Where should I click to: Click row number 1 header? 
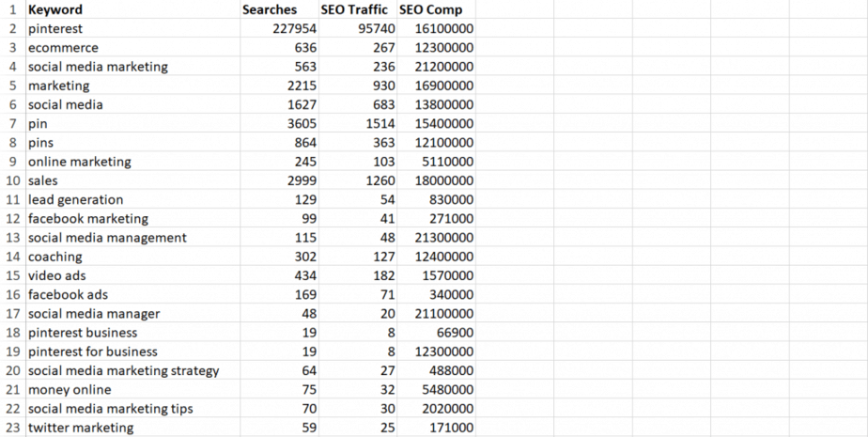coord(11,10)
